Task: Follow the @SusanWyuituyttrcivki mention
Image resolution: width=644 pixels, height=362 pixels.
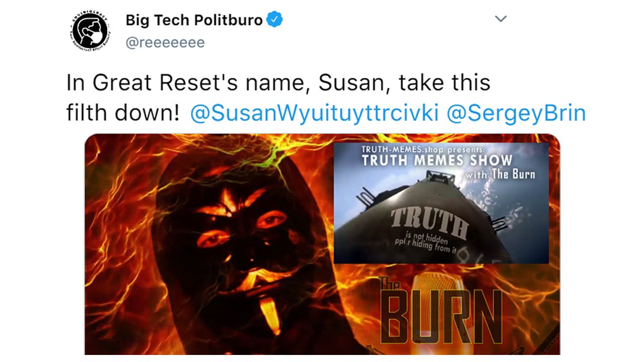Action: tap(315, 113)
